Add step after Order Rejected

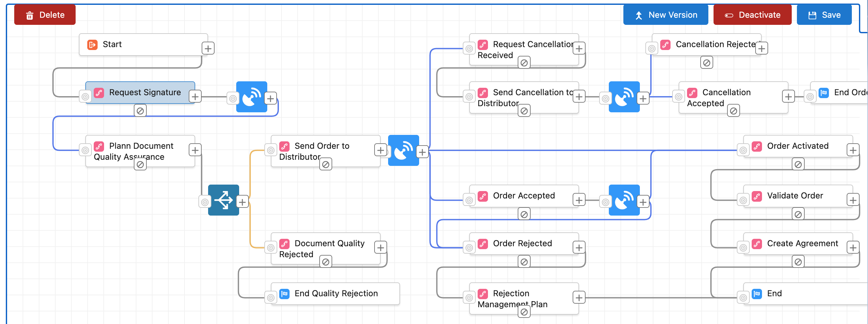coord(579,248)
